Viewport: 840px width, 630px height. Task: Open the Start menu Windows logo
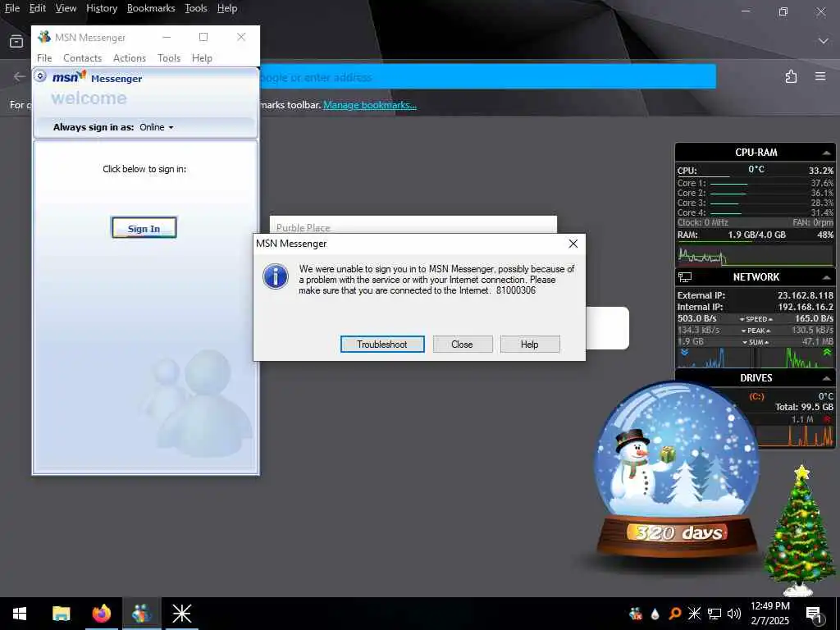[x=20, y=614]
